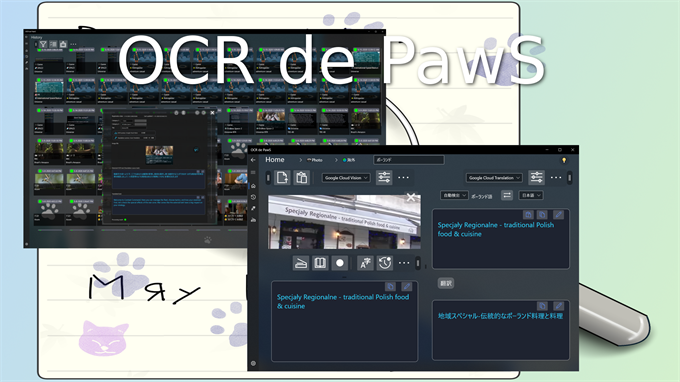680x382 pixels.
Task: Click the first icon above translation source text
Action: coord(528,215)
